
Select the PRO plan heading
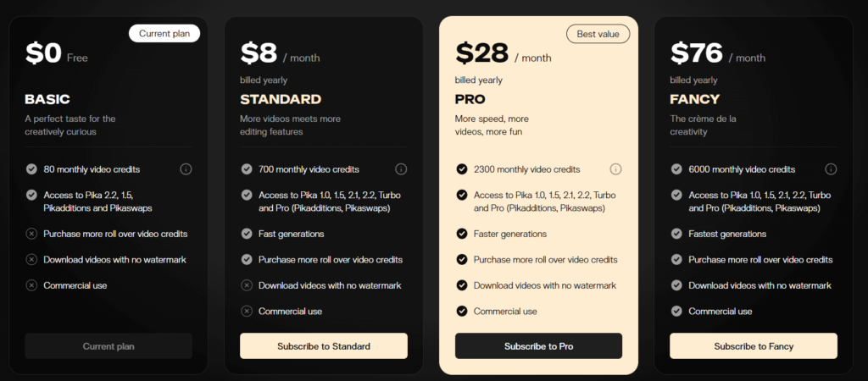[470, 100]
